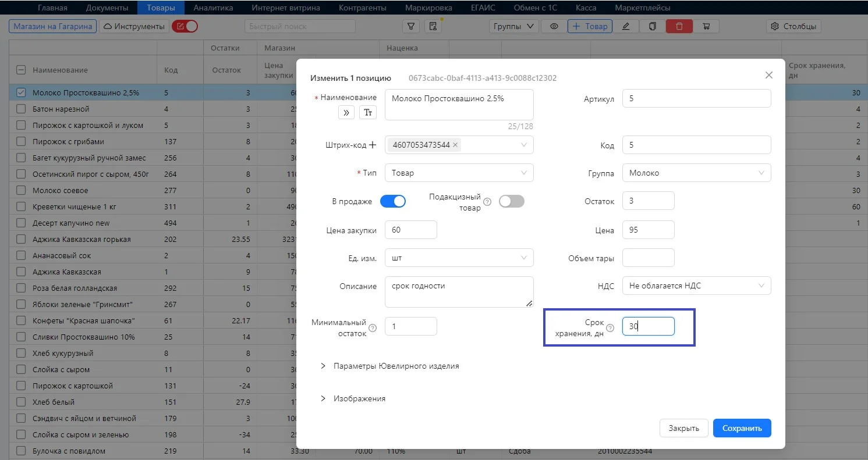The image size is (868, 460).
Task: Check the Молоко соевое row checkbox
Action: coord(21,190)
